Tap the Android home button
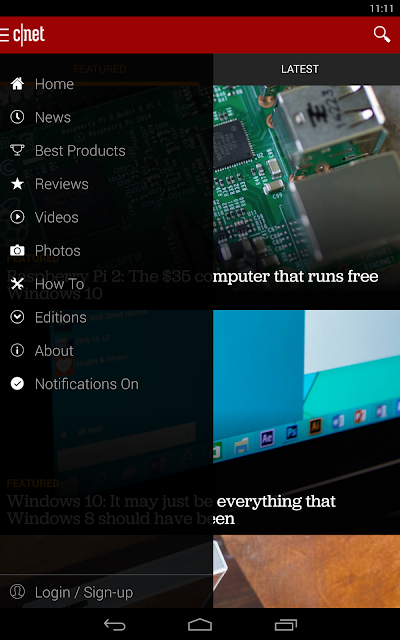 coord(200,624)
